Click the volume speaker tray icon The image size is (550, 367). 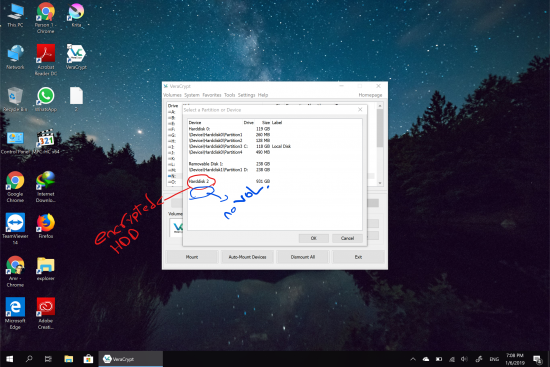tap(464, 359)
